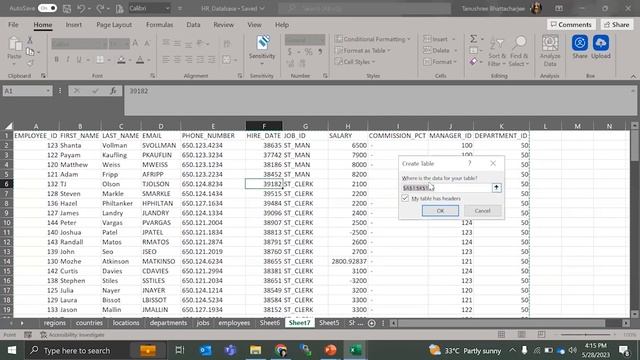Click the AutoSum sigma icon
This screenshot has height=360, width=640.
[473, 39]
